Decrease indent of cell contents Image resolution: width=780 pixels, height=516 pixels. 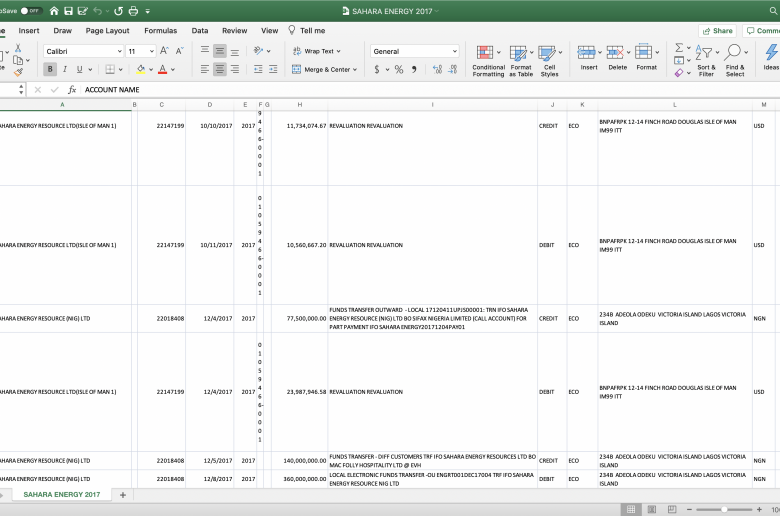(x=258, y=69)
